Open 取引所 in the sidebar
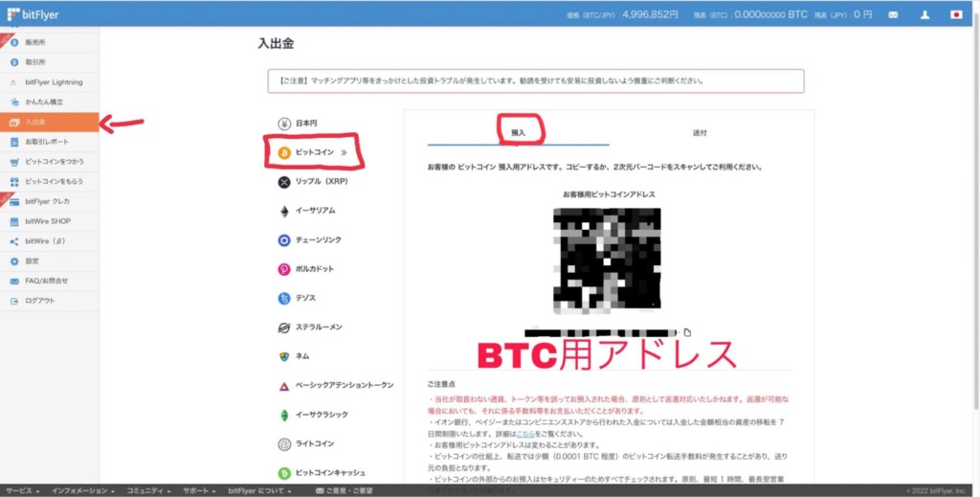The height and width of the screenshot is (497, 980). click(x=50, y=62)
